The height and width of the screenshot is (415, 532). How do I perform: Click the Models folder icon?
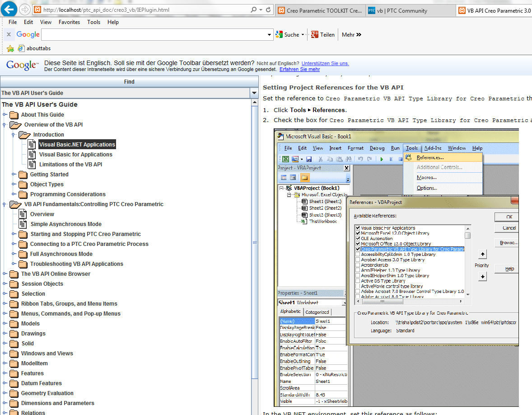(x=14, y=324)
